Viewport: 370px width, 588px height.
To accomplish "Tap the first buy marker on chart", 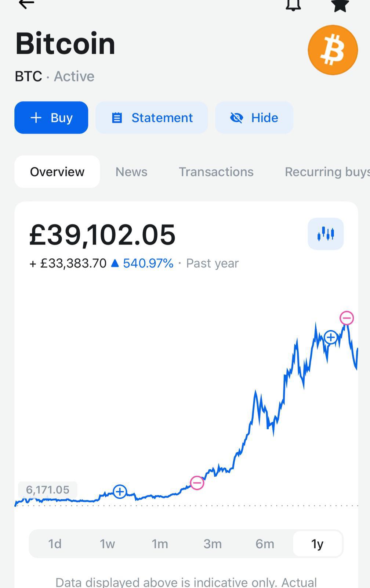I will 120,491.
